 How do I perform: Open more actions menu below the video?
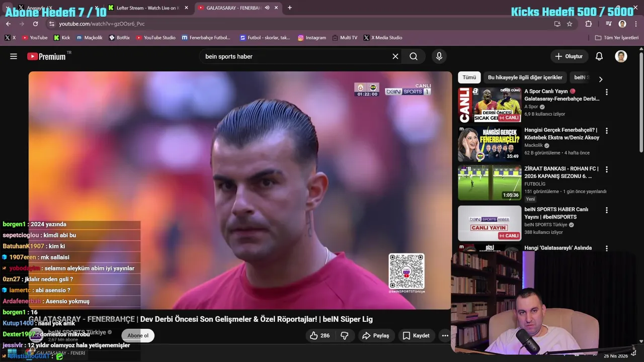click(x=445, y=335)
